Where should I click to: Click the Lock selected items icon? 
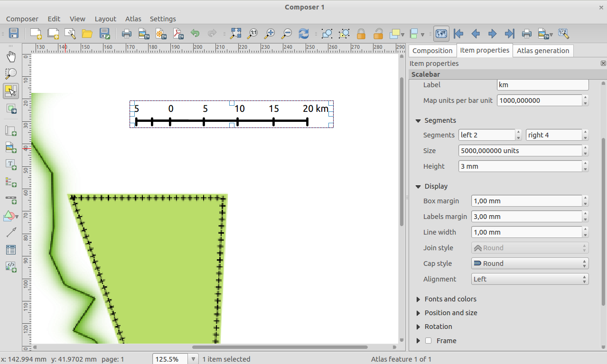[x=361, y=34]
